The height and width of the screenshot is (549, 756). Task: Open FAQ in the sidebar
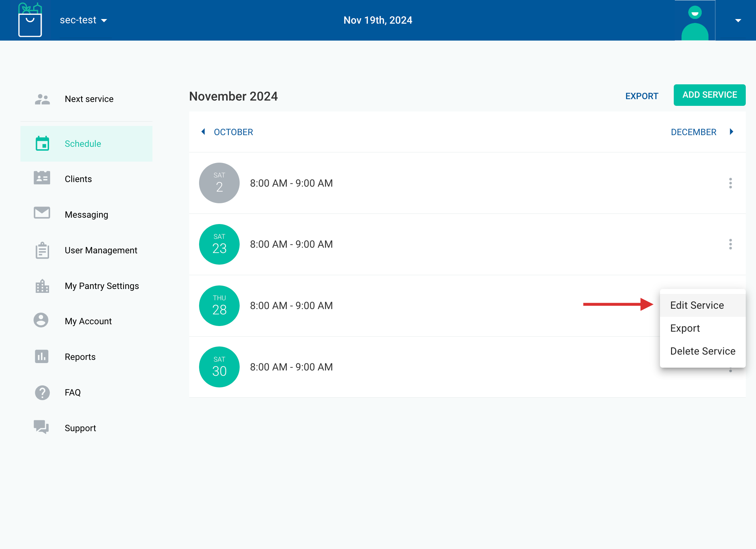point(86,392)
